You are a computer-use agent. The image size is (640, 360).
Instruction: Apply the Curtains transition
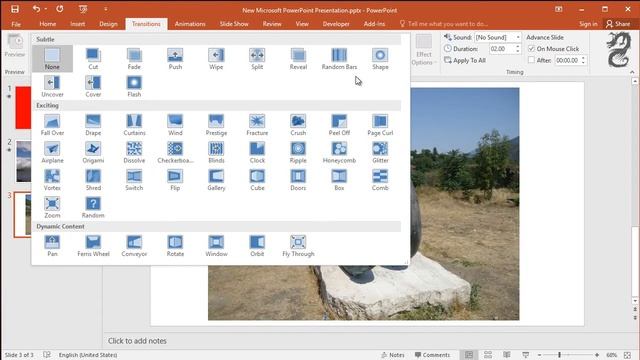(134, 125)
